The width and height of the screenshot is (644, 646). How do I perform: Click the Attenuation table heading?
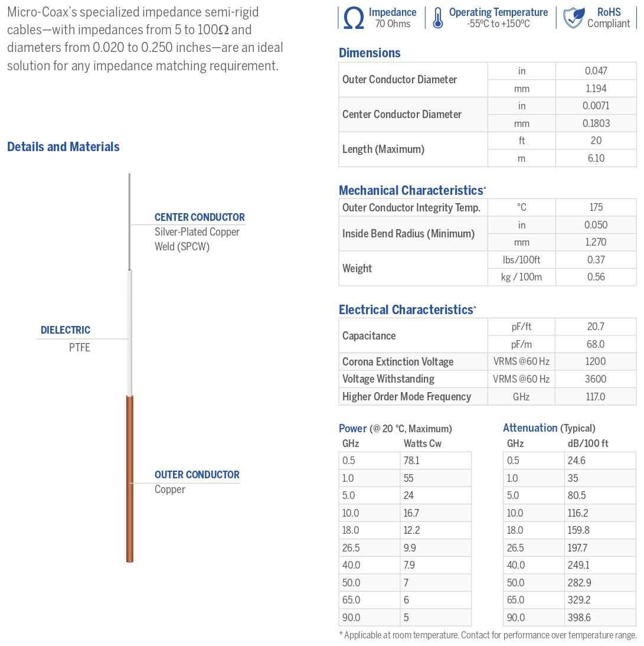(530, 428)
